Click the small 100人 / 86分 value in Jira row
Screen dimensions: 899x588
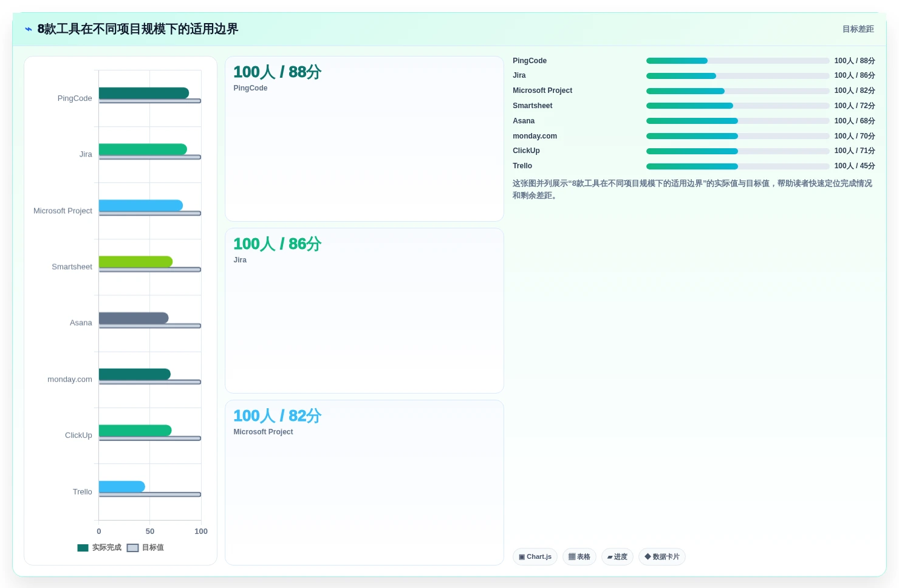(x=855, y=75)
